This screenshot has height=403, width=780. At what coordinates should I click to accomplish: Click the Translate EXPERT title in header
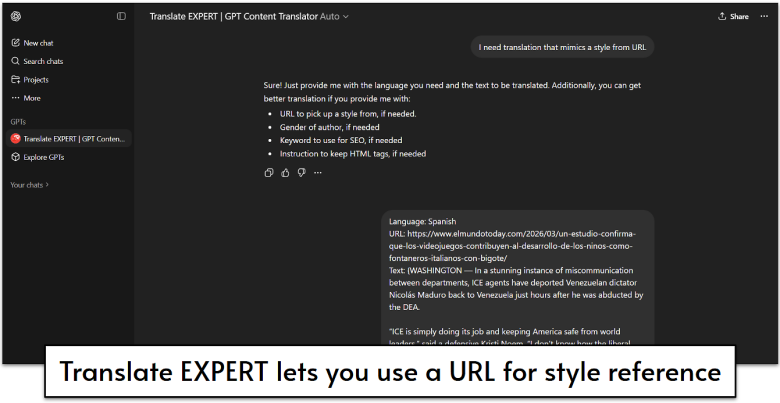pyautogui.click(x=233, y=16)
